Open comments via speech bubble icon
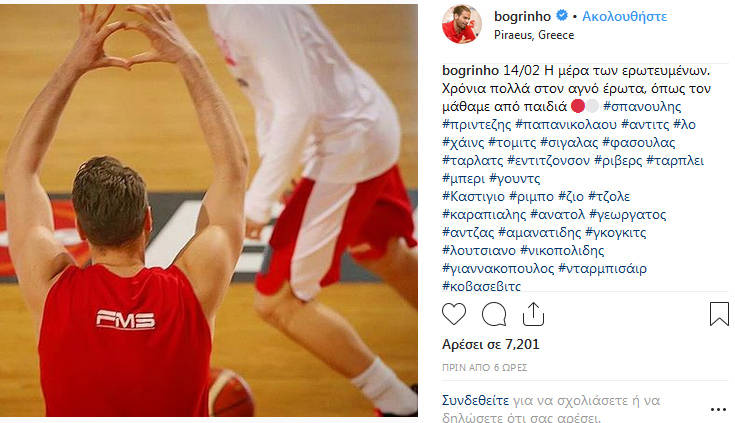Screen dimensions: 735x423 point(494,314)
